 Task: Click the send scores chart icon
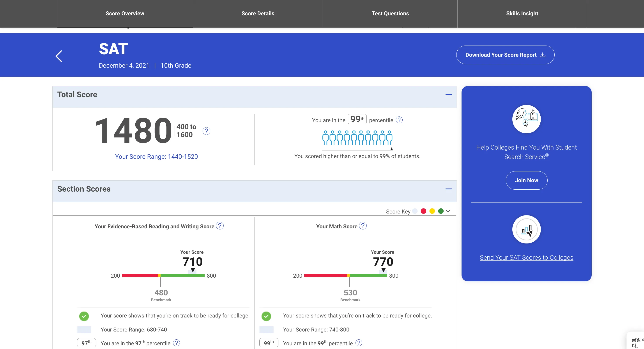[527, 229]
